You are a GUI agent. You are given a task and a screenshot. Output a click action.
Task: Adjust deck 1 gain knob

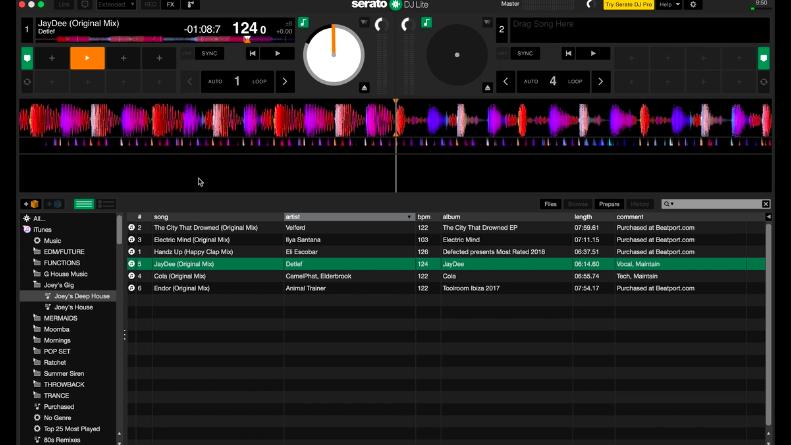click(x=381, y=24)
